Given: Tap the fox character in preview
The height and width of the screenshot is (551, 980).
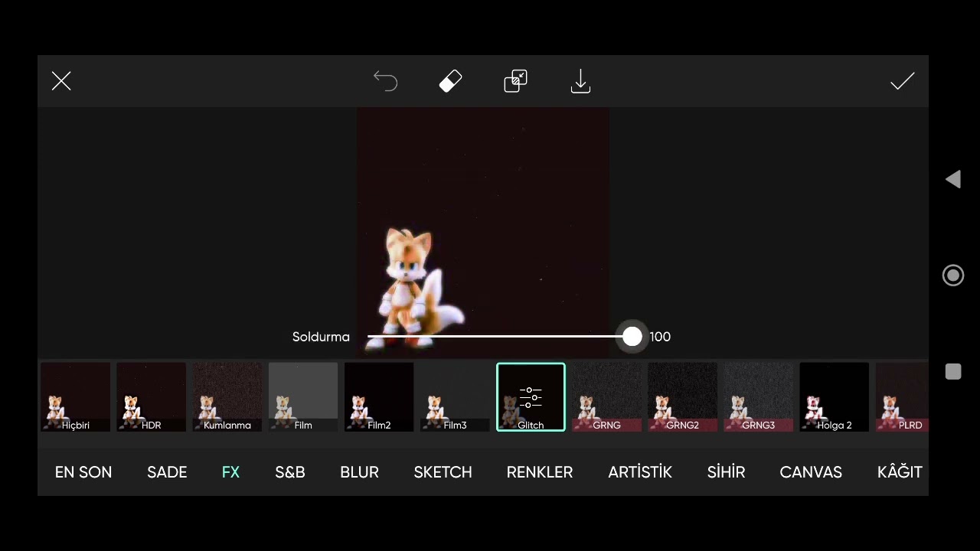Looking at the screenshot, I should [x=413, y=289].
